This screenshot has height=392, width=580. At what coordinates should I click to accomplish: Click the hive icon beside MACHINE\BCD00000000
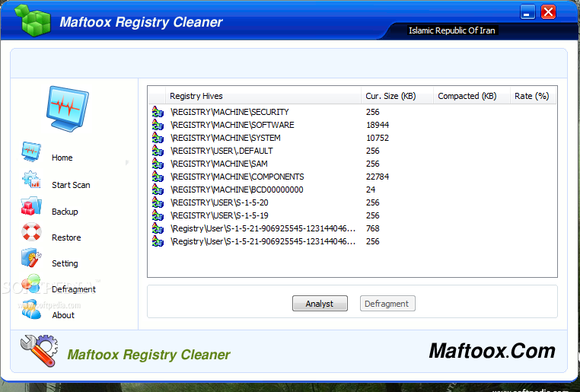click(x=158, y=190)
